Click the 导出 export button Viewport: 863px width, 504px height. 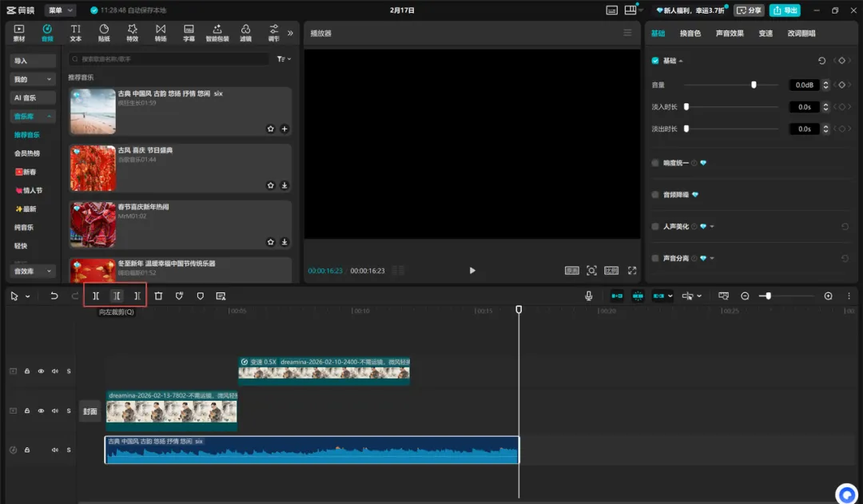pyautogui.click(x=785, y=10)
